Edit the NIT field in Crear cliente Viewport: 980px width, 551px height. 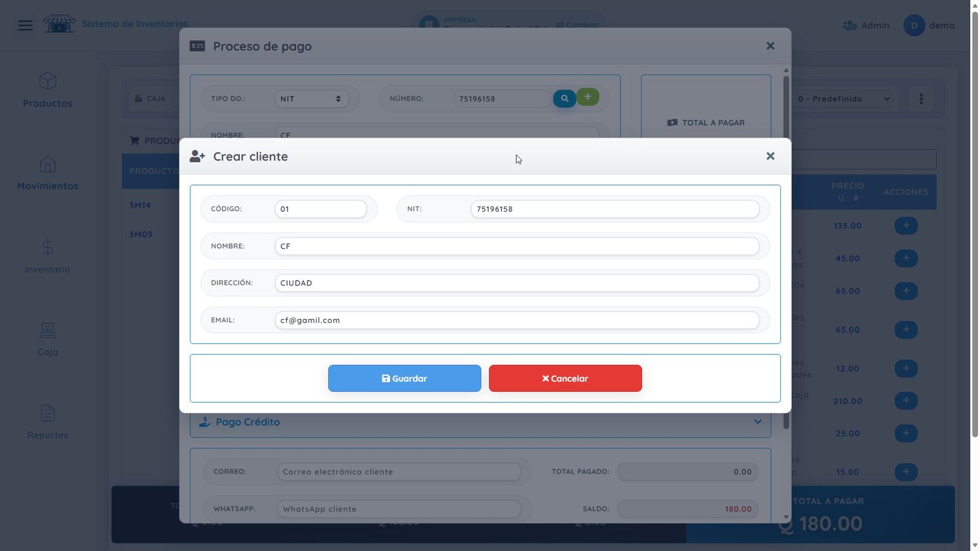615,209
